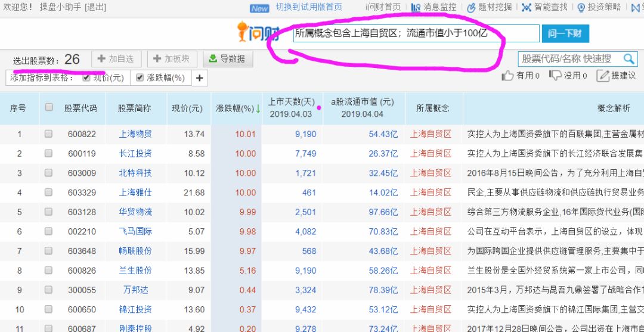The width and height of the screenshot is (644, 332).
Task: Click stock code 002210
Action: coord(82,231)
